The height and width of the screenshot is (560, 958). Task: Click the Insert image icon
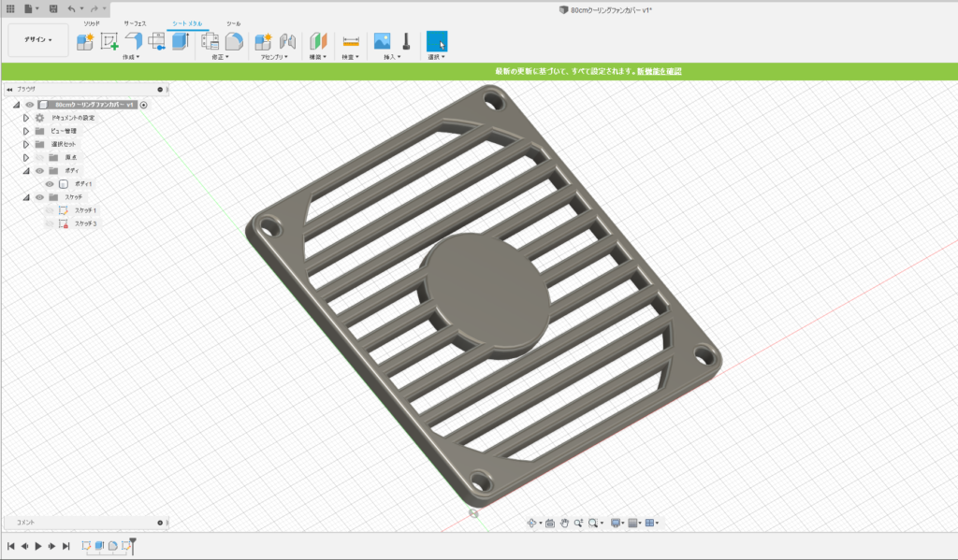382,41
